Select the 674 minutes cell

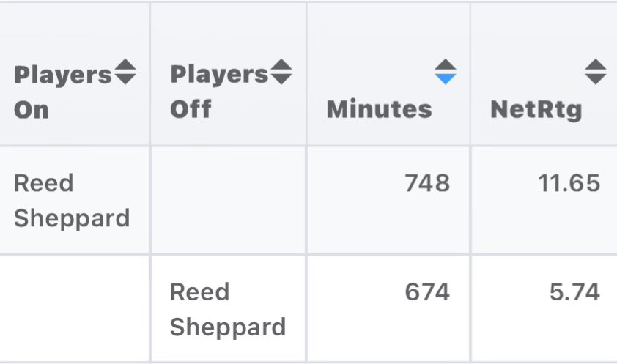(427, 292)
